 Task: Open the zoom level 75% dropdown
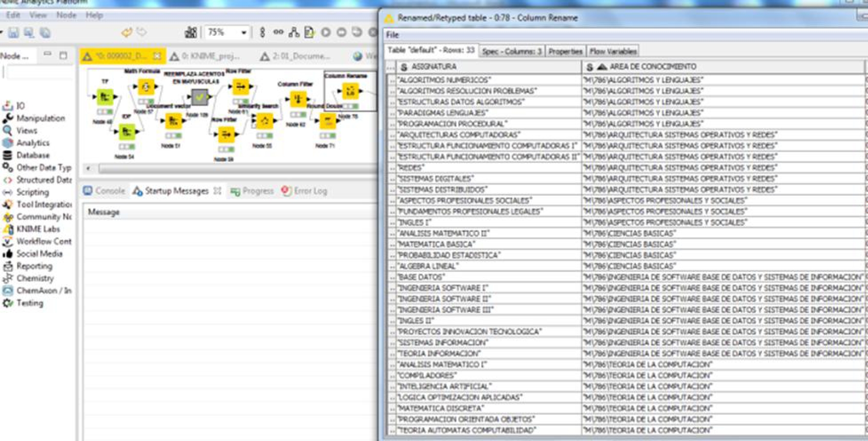click(x=244, y=33)
